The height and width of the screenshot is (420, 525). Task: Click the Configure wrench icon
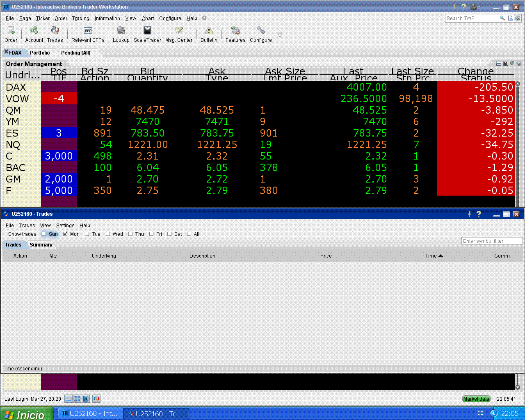[261, 30]
